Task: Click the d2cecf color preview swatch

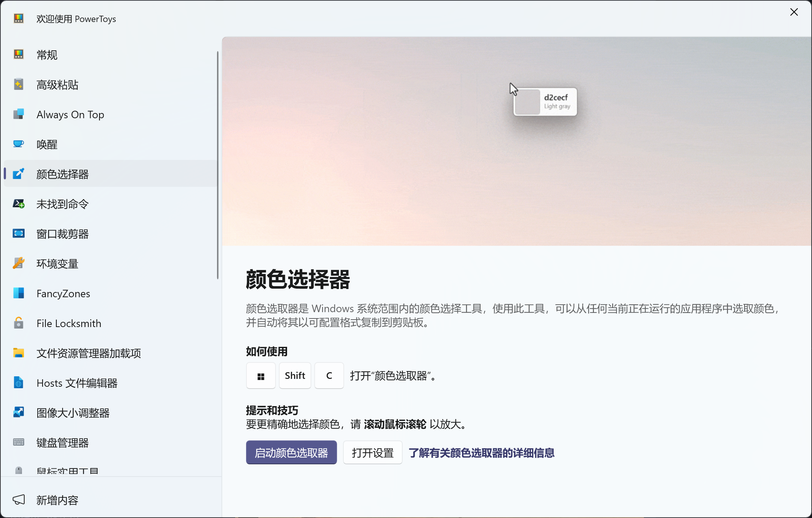Action: coord(528,101)
